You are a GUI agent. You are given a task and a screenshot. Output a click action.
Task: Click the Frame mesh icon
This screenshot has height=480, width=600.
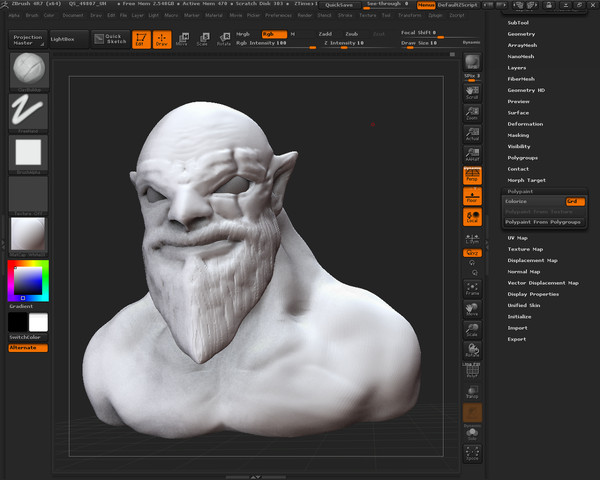click(x=472, y=288)
